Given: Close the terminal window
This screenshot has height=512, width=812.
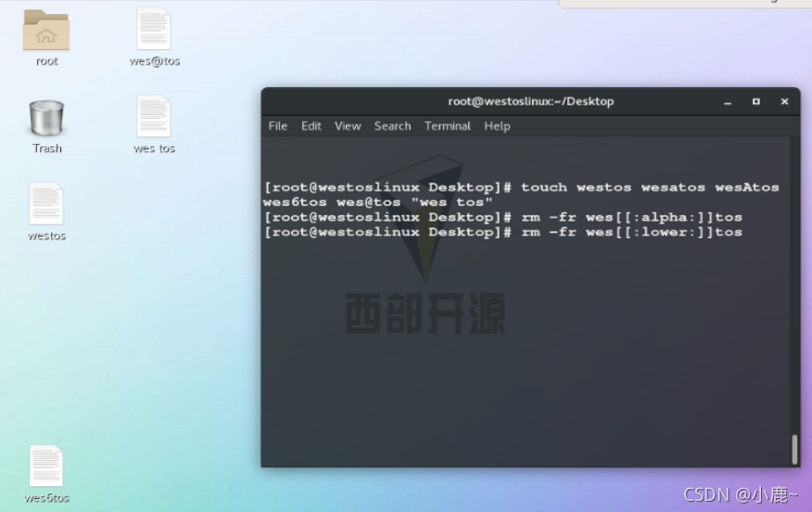Looking at the screenshot, I should (784, 102).
